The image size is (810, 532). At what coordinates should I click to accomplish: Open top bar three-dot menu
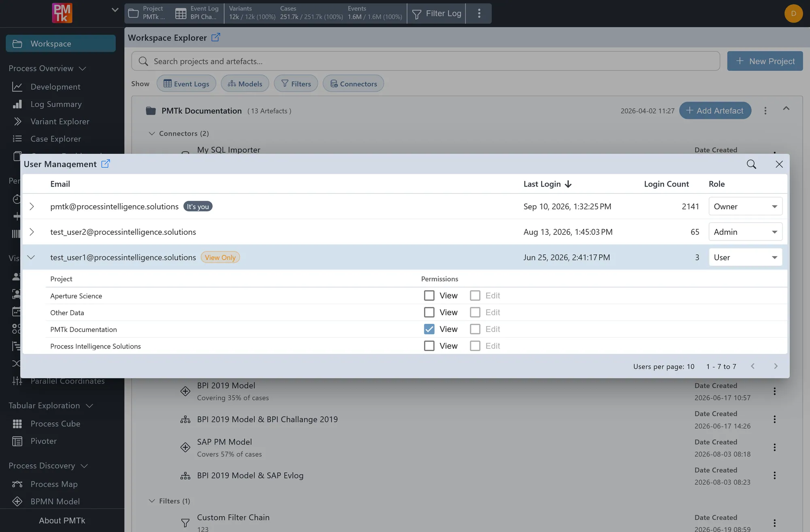point(479,13)
